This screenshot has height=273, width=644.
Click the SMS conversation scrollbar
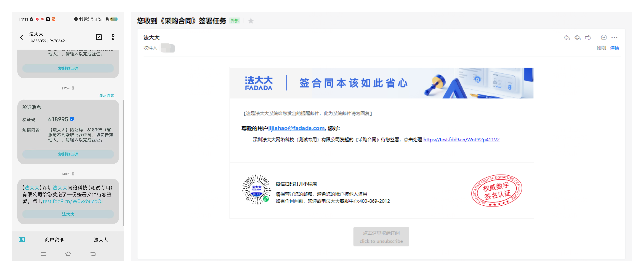123,163
